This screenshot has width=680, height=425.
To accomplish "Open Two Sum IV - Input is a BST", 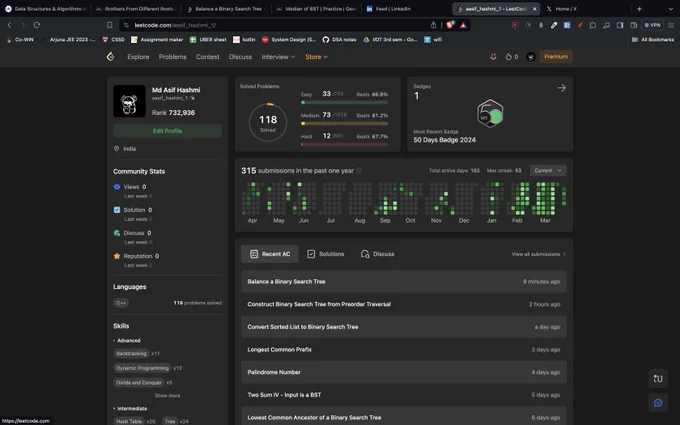I will pos(404,395).
